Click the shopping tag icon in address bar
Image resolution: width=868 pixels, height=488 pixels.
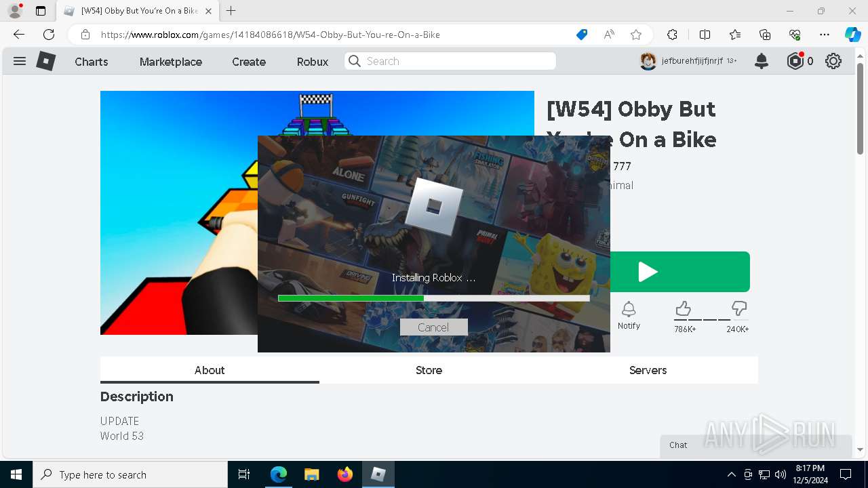(582, 35)
